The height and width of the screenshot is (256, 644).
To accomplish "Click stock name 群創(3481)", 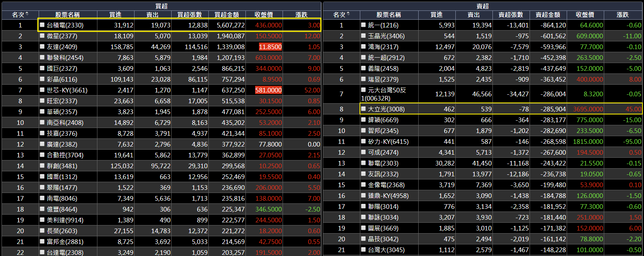I will click(x=62, y=166).
